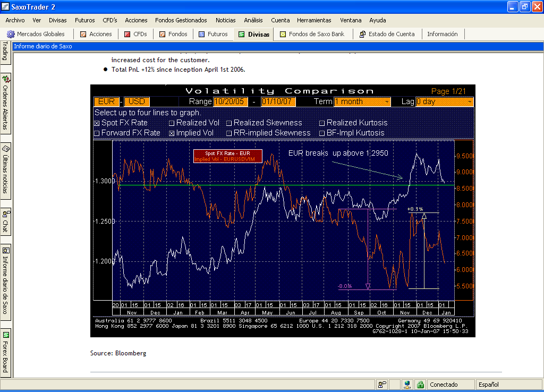Open the Futuros menu in menu bar
The image size is (544, 392).
[84, 20]
